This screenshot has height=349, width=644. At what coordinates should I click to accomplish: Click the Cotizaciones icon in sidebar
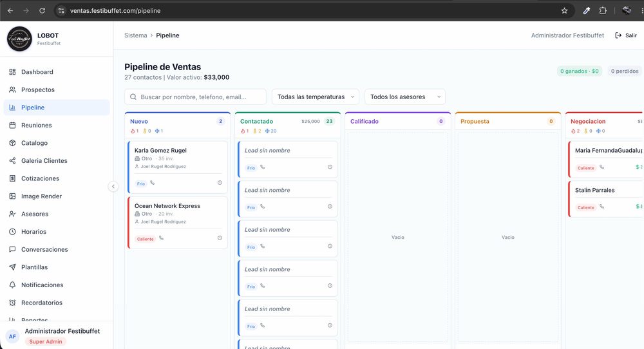pos(12,178)
